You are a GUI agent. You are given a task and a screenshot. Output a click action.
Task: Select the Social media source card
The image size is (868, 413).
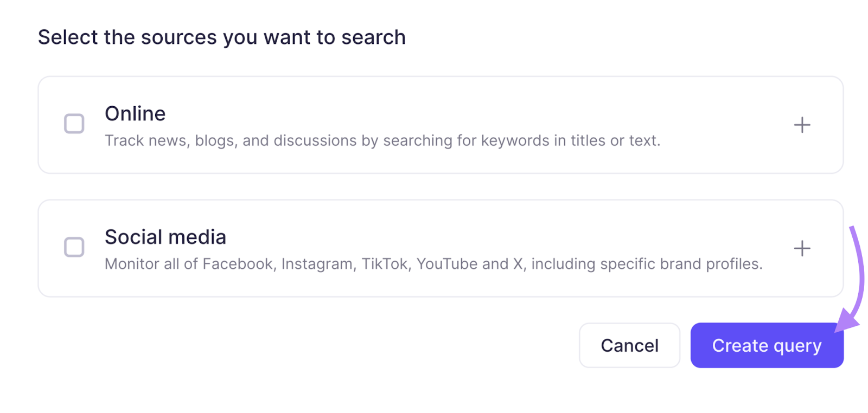pos(434,248)
